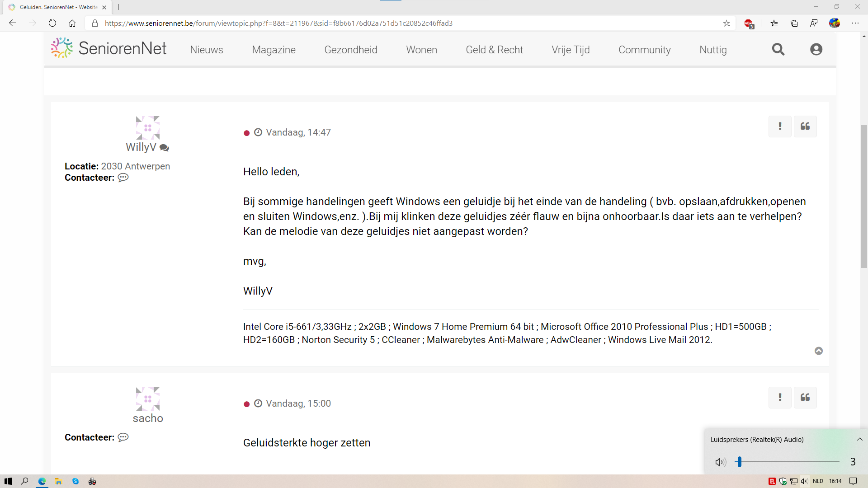Screen dimensions: 868x488
Task: Click sacho's profile avatar
Action: pyautogui.click(x=147, y=398)
